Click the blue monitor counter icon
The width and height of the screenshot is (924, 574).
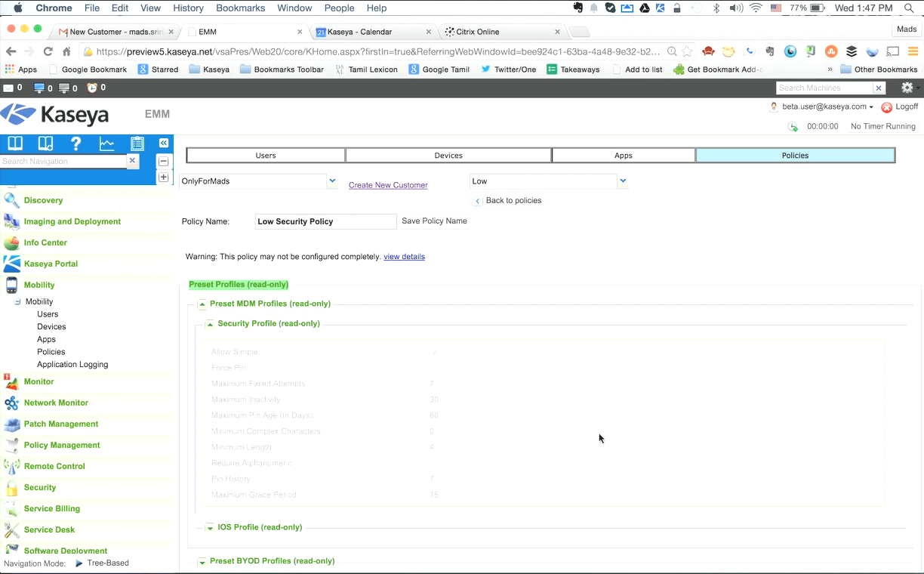click(39, 88)
